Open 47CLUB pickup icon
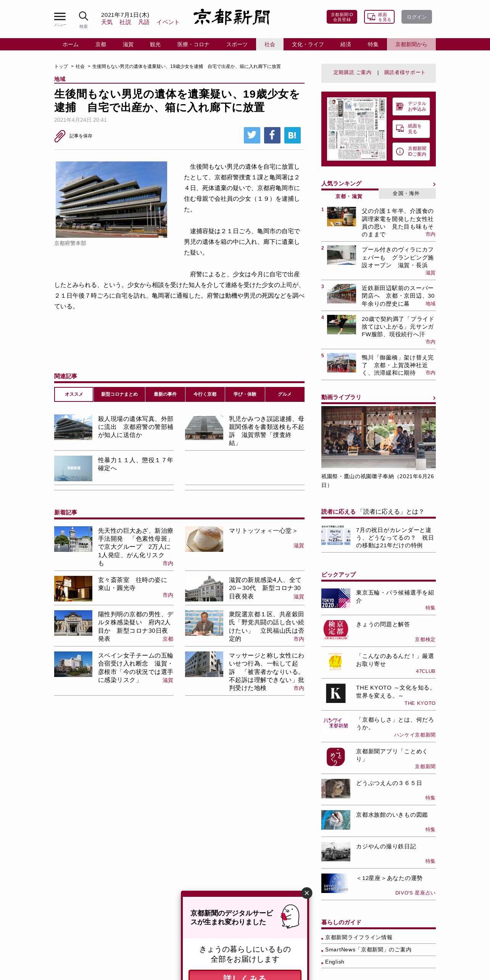The image size is (490, 980). (336, 661)
